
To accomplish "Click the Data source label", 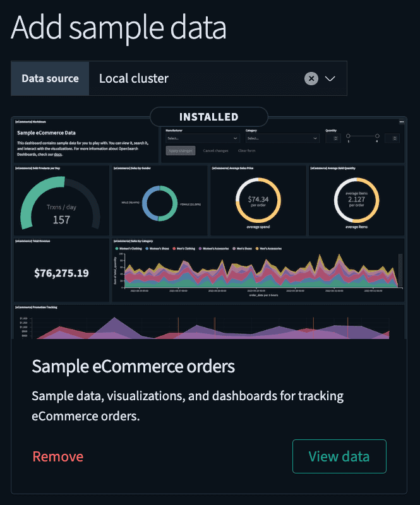I will coord(50,78).
